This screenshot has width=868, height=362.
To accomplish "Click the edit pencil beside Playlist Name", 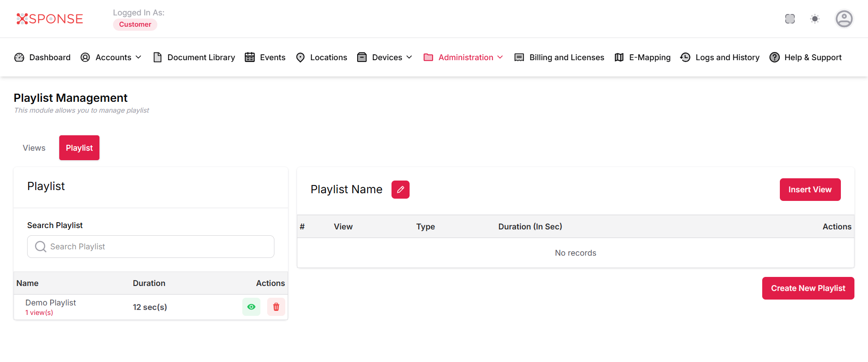I will coord(400,190).
